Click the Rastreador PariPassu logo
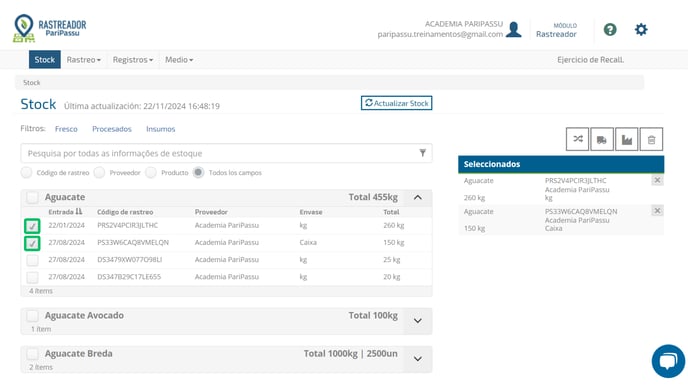This screenshot has width=688, height=387. coord(50,29)
